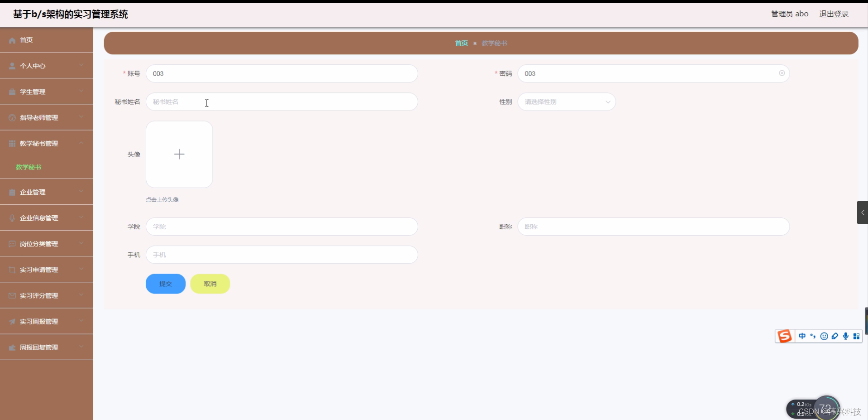Submit the form with the 提交 button
868x420 pixels.
[165, 284]
